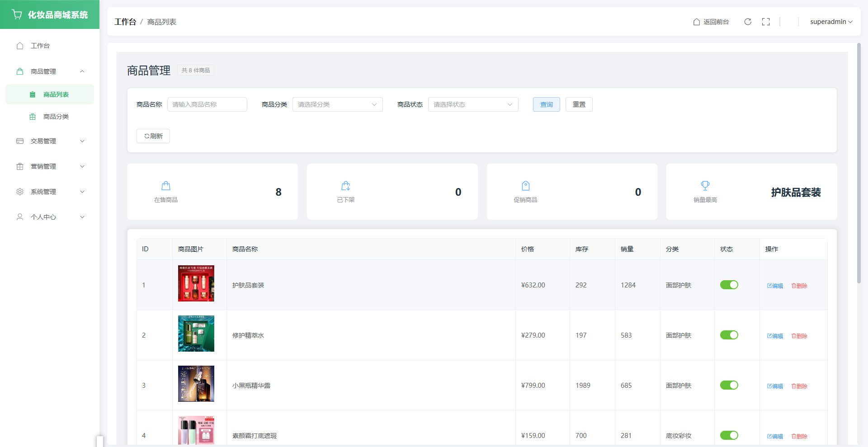Click the 查询 search button

546,104
